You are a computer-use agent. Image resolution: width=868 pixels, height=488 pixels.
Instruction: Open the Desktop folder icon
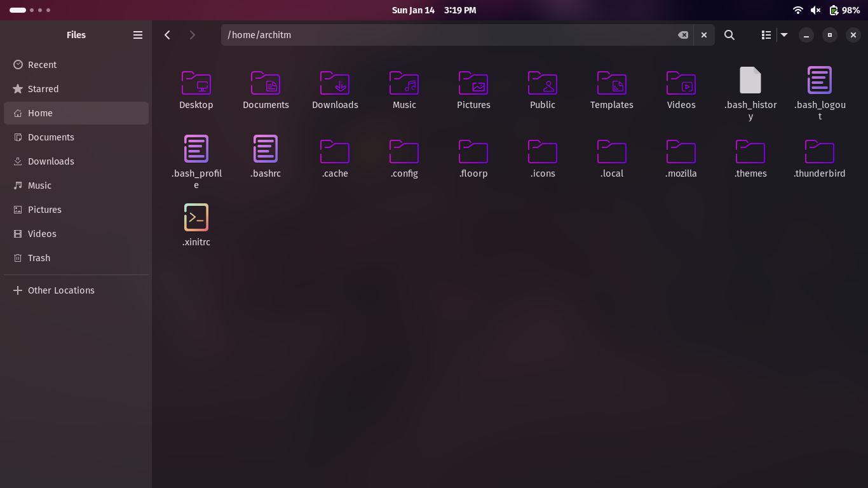pyautogui.click(x=196, y=83)
